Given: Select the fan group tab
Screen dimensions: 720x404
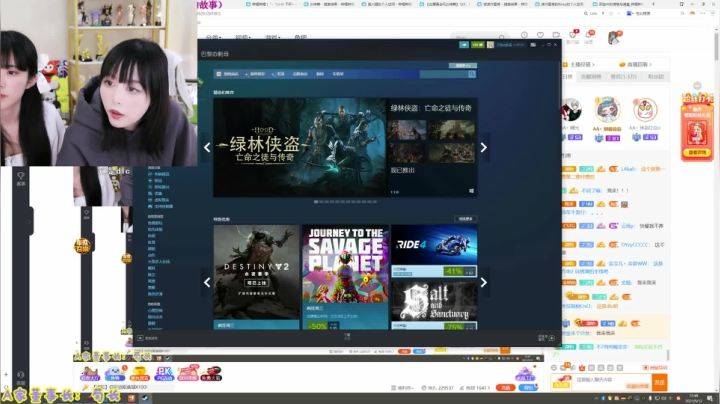Looking at the screenshot, I should (655, 77).
